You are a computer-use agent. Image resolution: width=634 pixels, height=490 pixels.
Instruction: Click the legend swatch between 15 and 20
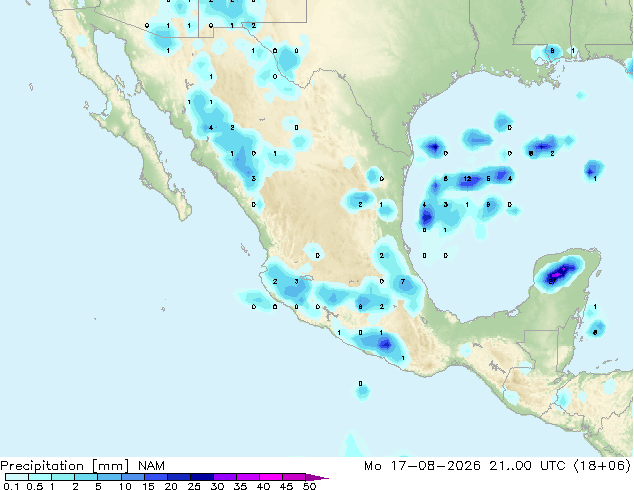(156, 477)
